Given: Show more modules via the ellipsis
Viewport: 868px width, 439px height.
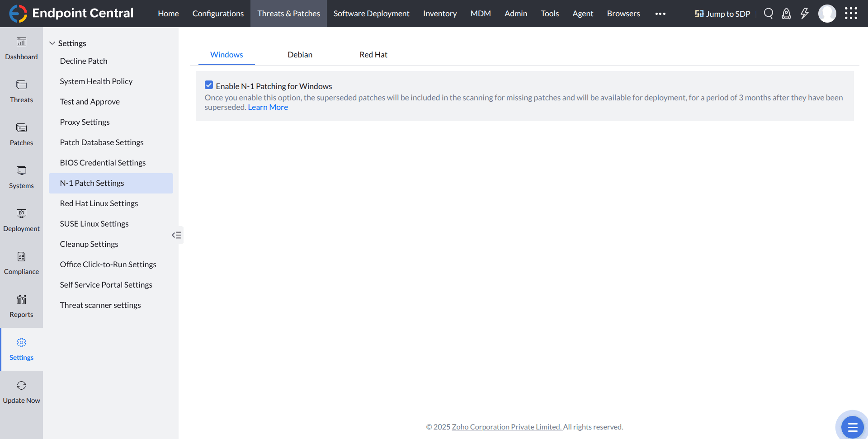Looking at the screenshot, I should pos(660,14).
